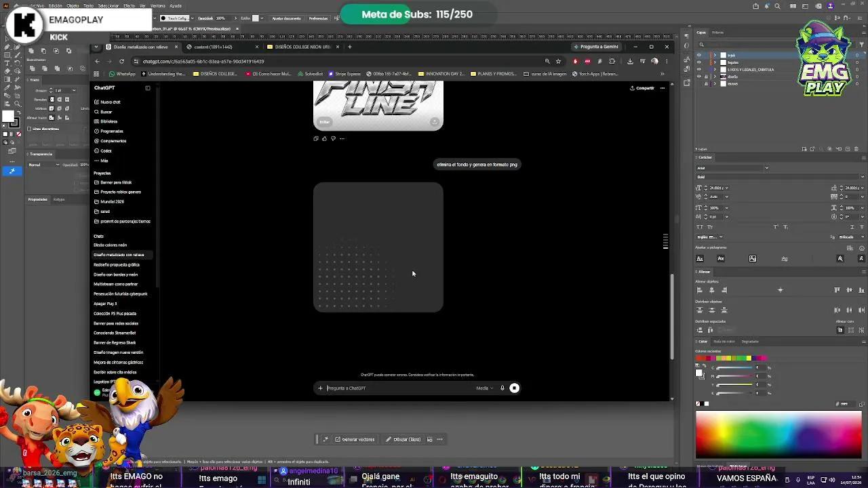The width and height of the screenshot is (868, 488).
Task: Collapse the ChatGPT sidebar with panel icon
Action: tap(147, 88)
